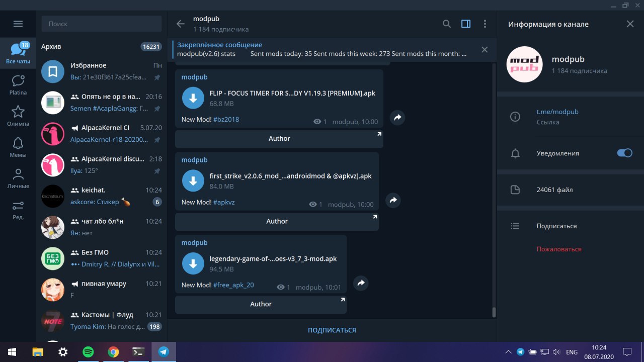
Task: Open the terminal app in taskbar
Action: [138, 352]
